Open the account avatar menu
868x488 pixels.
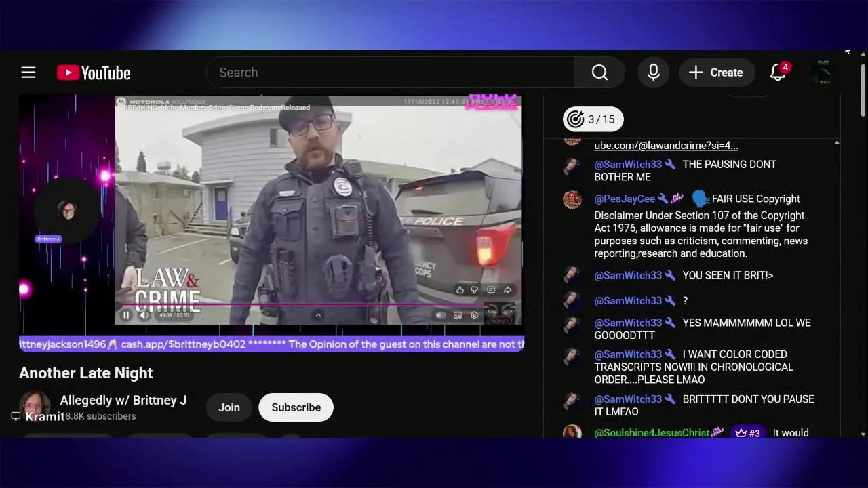point(823,73)
